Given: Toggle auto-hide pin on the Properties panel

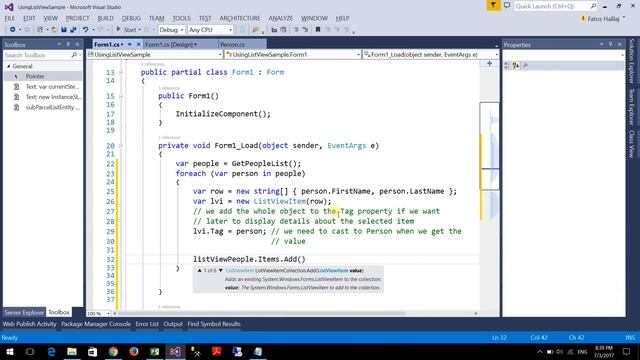Looking at the screenshot, I should coord(611,44).
